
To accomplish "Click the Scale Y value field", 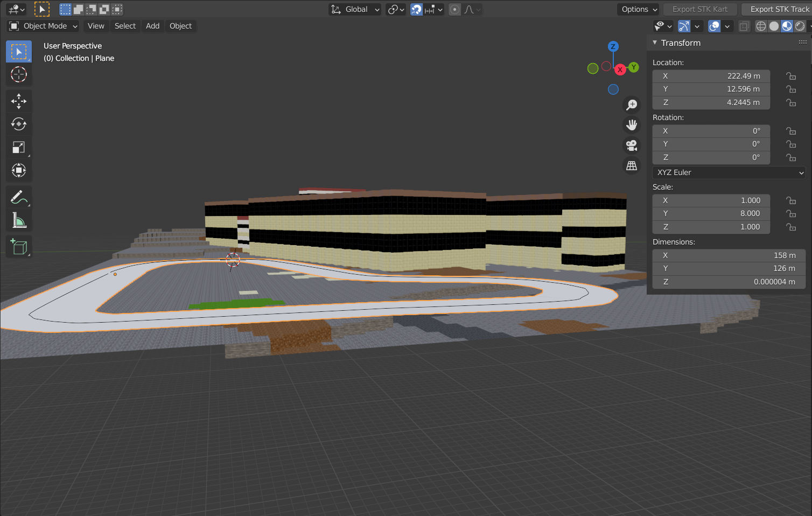I will coord(711,213).
